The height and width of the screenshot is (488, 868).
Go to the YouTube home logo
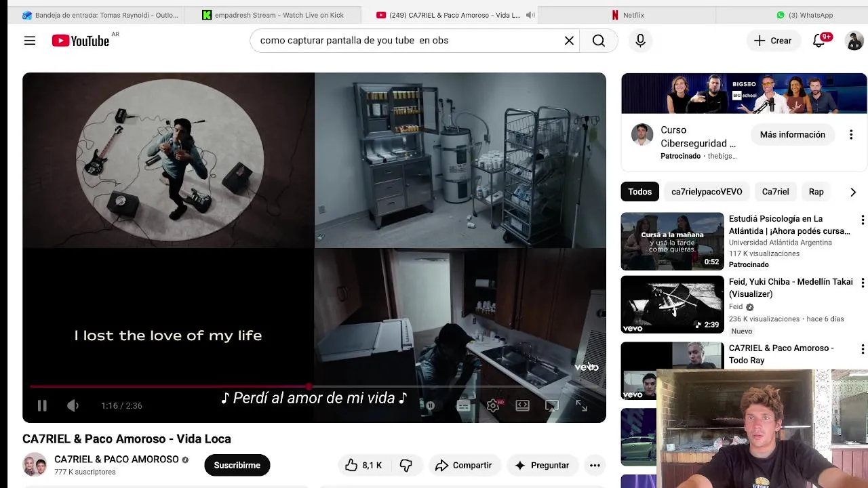pos(81,41)
